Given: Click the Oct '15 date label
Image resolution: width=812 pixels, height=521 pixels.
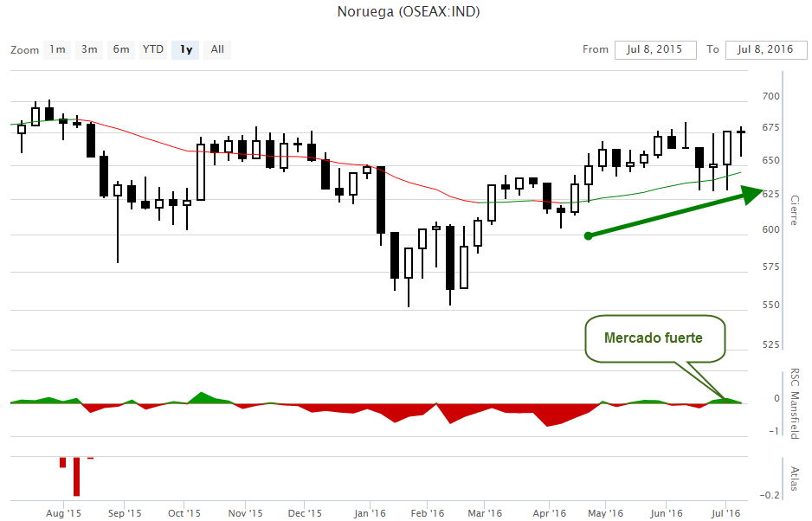Looking at the screenshot, I should coord(184,513).
